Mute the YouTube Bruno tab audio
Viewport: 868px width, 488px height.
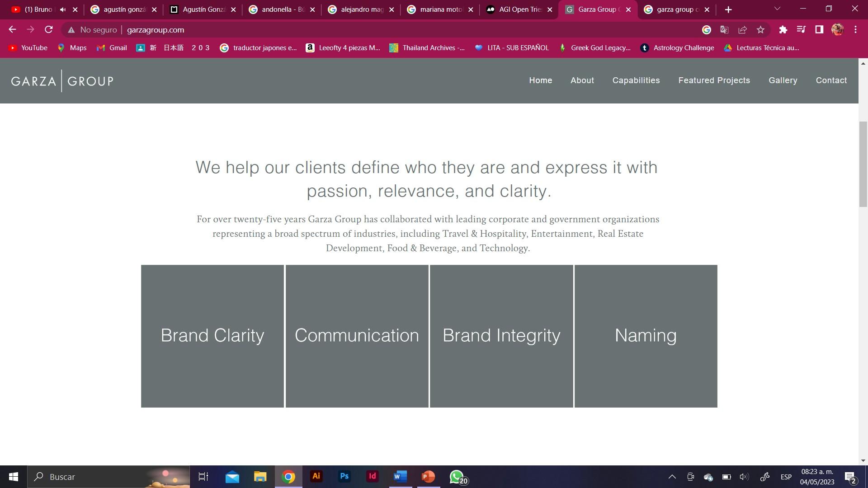pyautogui.click(x=63, y=9)
